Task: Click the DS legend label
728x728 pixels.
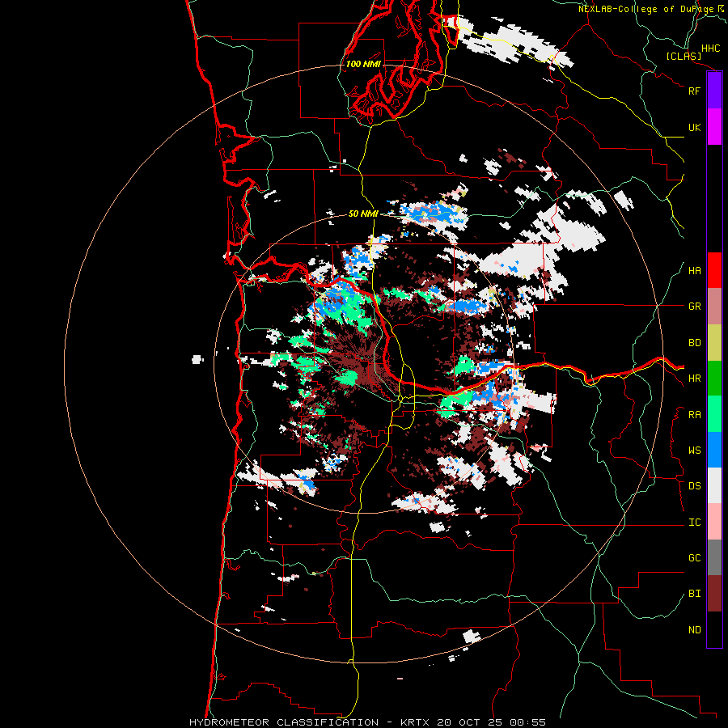Action: pyautogui.click(x=694, y=486)
